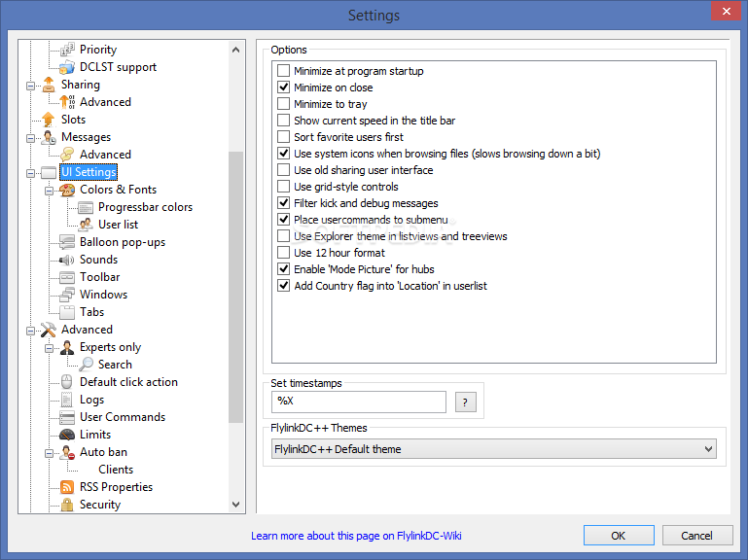The image size is (748, 560).
Task: Collapse the Advanced tools tree node
Action: (x=30, y=331)
